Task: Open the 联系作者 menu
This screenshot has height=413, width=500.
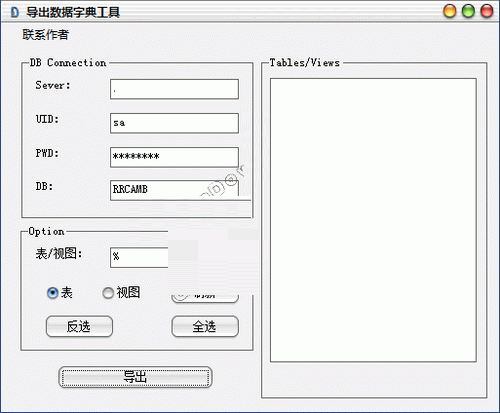Action: coord(45,34)
